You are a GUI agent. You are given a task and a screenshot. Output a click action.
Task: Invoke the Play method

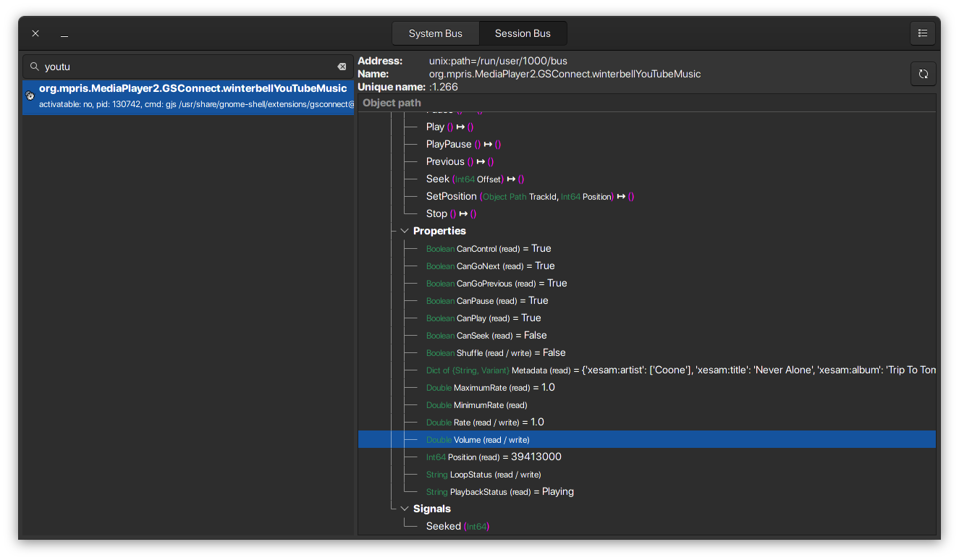coord(435,127)
